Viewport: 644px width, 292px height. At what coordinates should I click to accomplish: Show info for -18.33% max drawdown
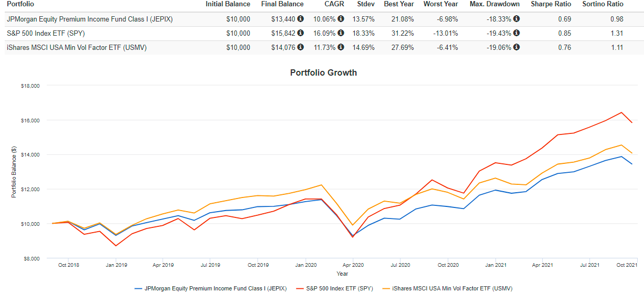(x=516, y=19)
